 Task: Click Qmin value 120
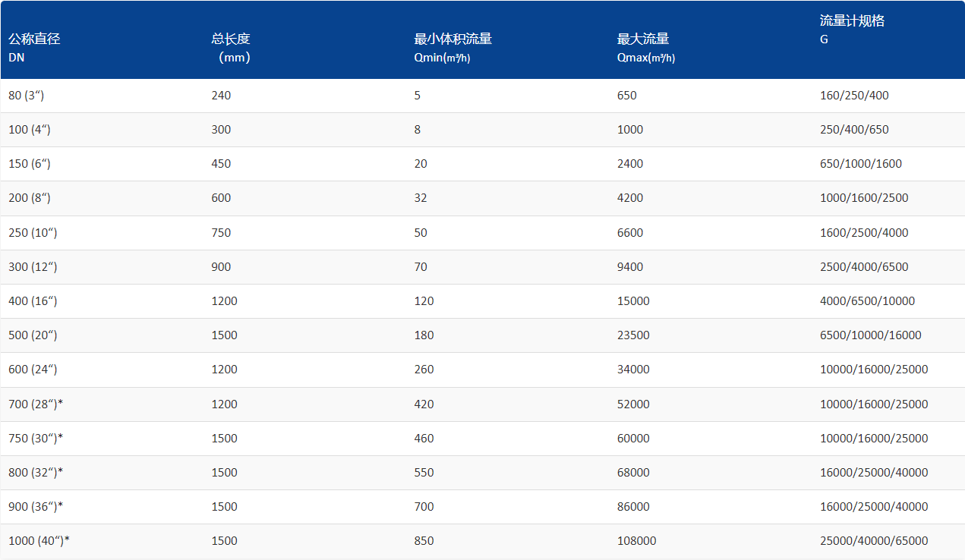click(424, 301)
